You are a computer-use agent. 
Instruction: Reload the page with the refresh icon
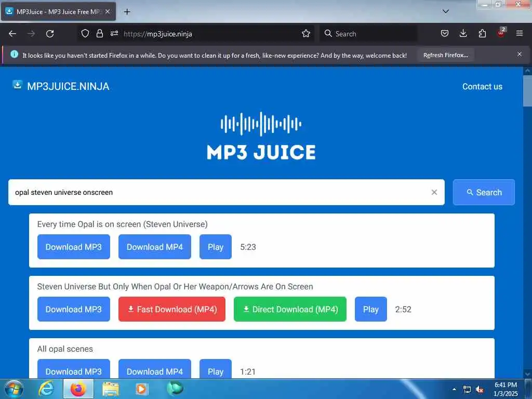pos(50,34)
